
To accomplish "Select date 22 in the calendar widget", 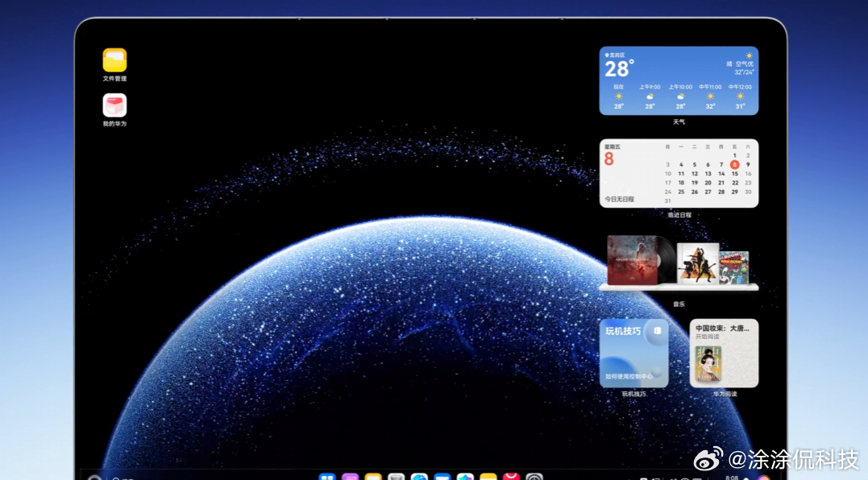I will coord(734,183).
